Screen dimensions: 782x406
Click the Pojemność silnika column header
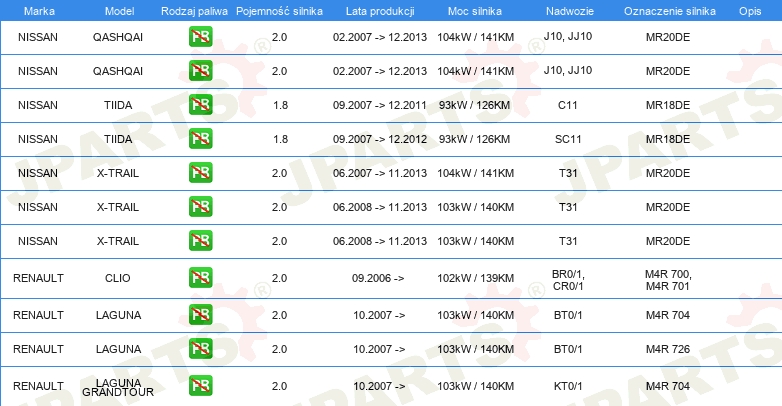pyautogui.click(x=279, y=9)
